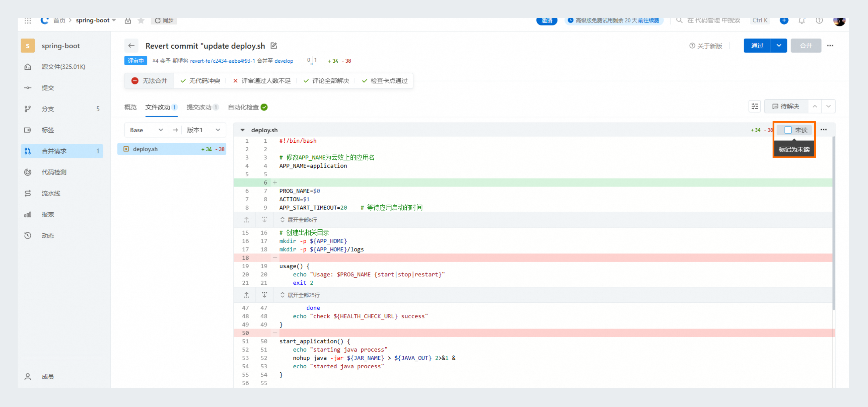Click the 合并 merge button

point(806,46)
